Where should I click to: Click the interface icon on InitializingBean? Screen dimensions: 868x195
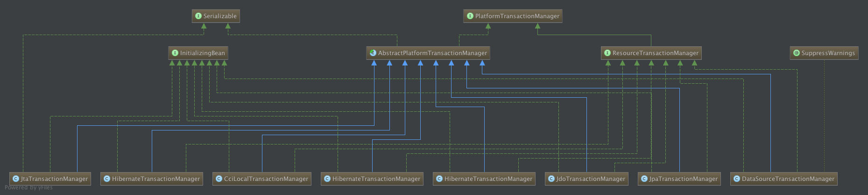tap(175, 53)
